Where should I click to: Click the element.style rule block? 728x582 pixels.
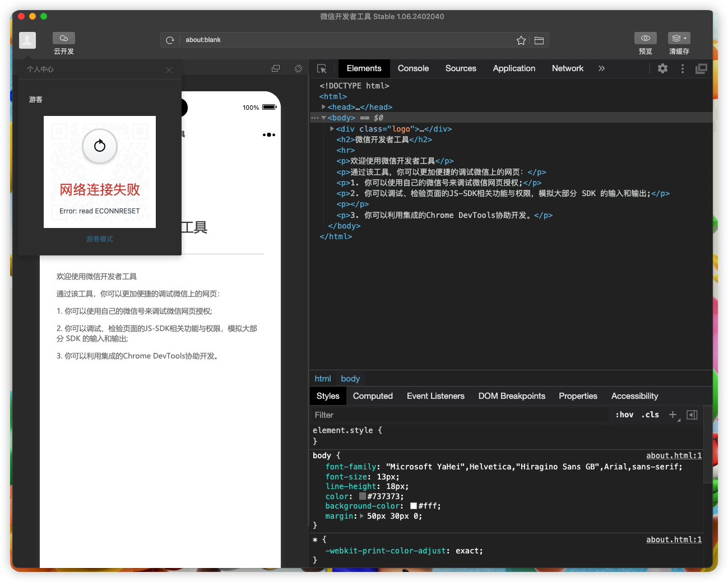(507, 436)
